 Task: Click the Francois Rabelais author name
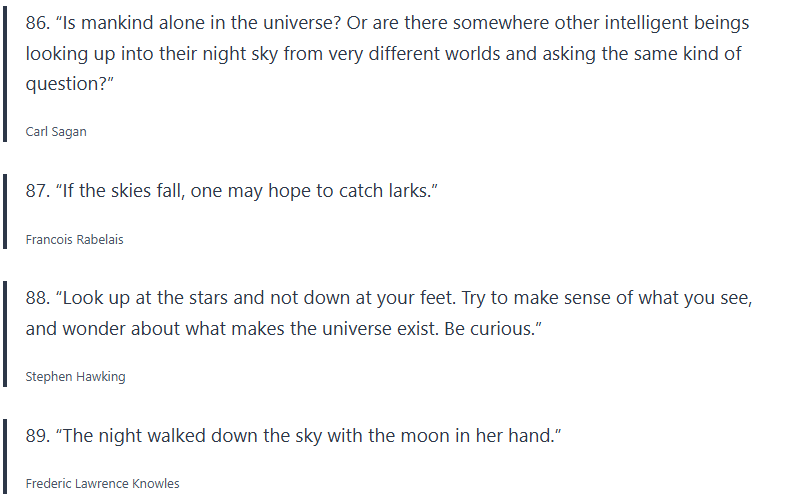pos(75,240)
